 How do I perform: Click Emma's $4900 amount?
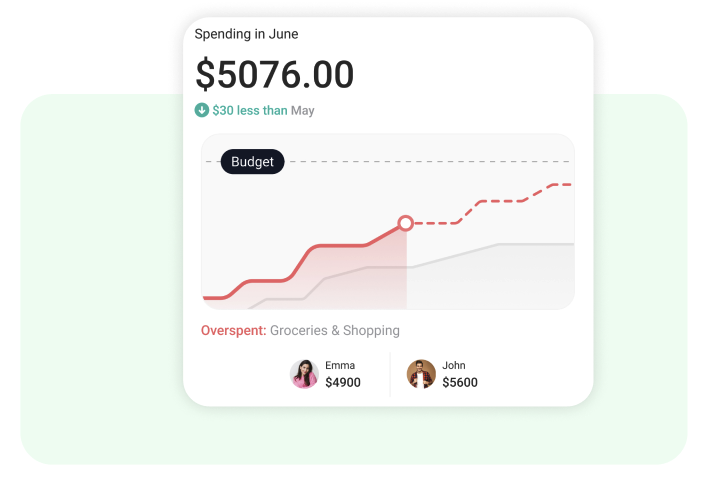343,382
